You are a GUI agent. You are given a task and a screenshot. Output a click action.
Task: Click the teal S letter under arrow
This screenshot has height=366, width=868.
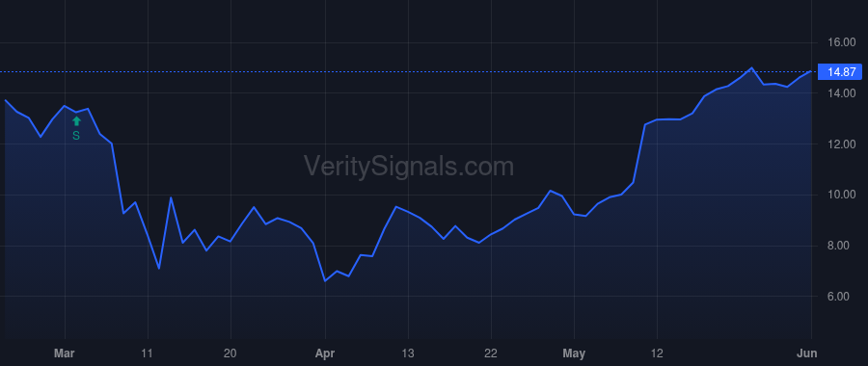[x=76, y=136]
